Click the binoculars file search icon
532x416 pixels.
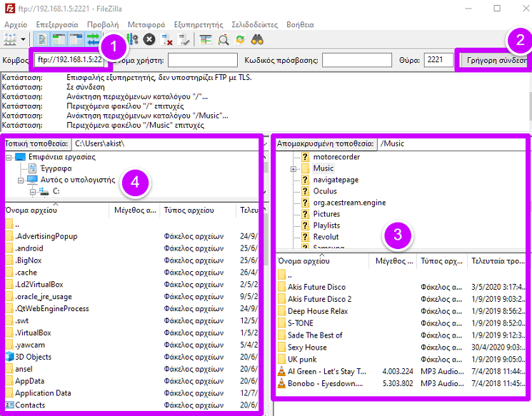(x=258, y=40)
